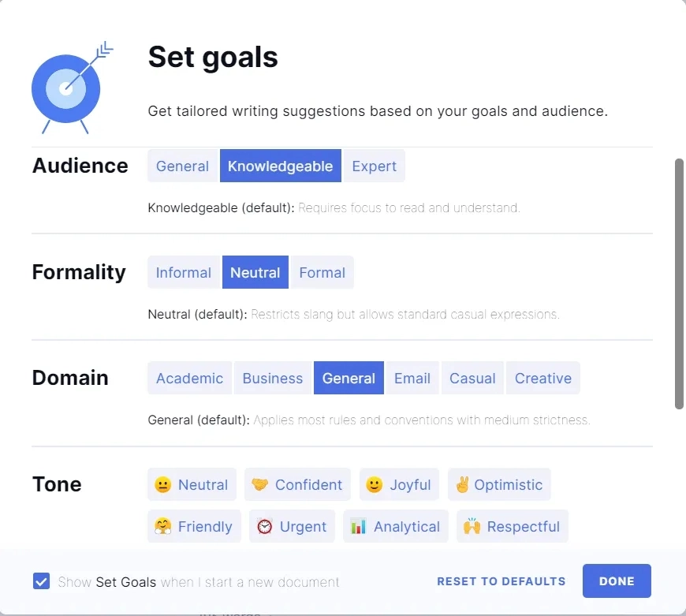Select the Respectful tone raised-hands option
This screenshot has height=616, width=686.
point(513,527)
